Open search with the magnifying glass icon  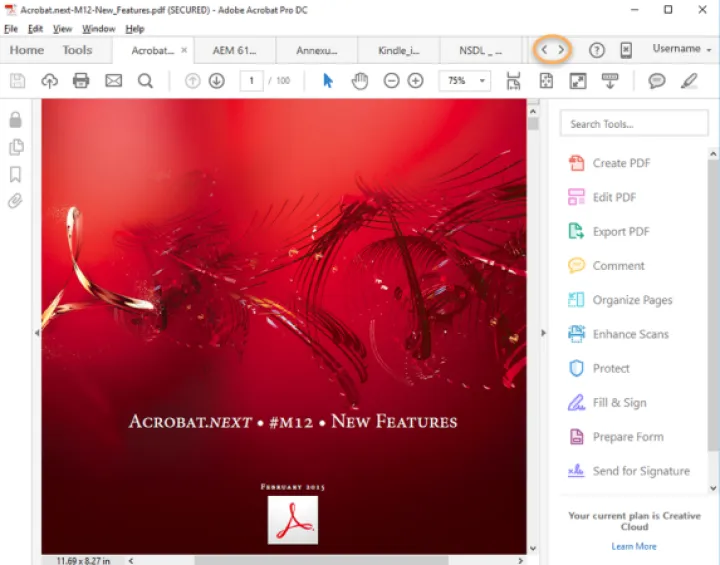[x=145, y=81]
